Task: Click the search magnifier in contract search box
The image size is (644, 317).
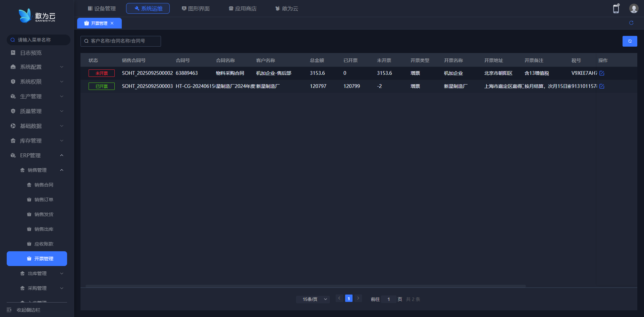Action: point(86,41)
